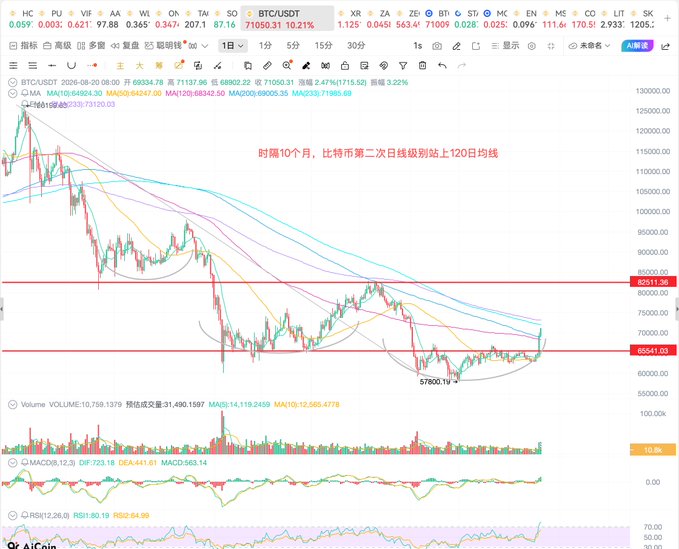Select the three-line list drawing icon

[x=32, y=65]
